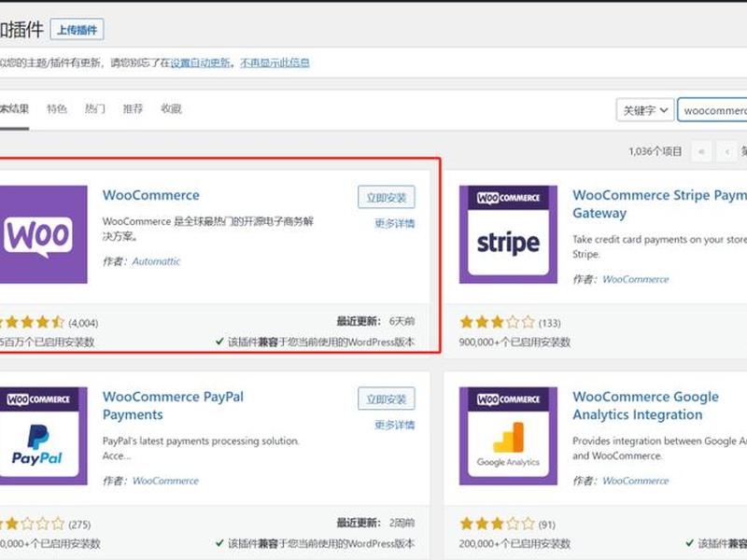Switch to the 特色 featured tab
The height and width of the screenshot is (560, 747).
(x=57, y=109)
